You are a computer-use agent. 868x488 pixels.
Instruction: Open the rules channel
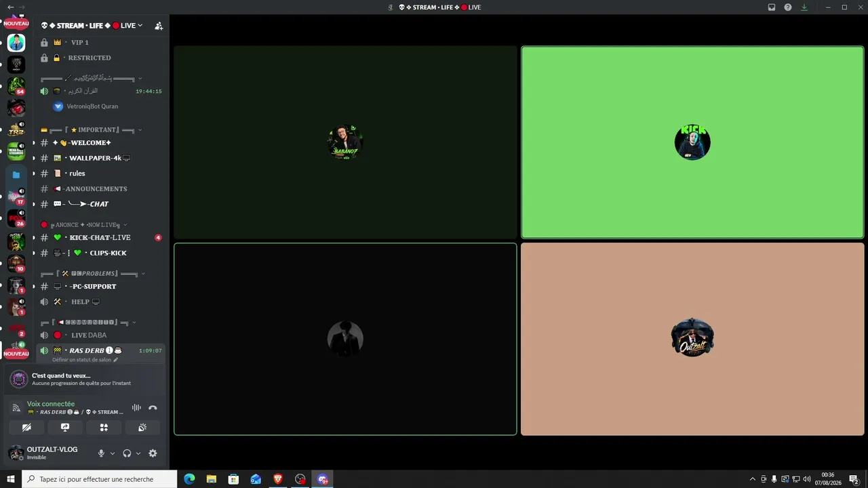(x=100, y=174)
